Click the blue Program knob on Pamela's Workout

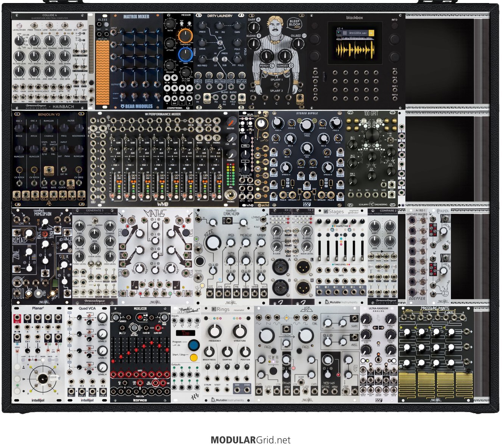point(194,345)
